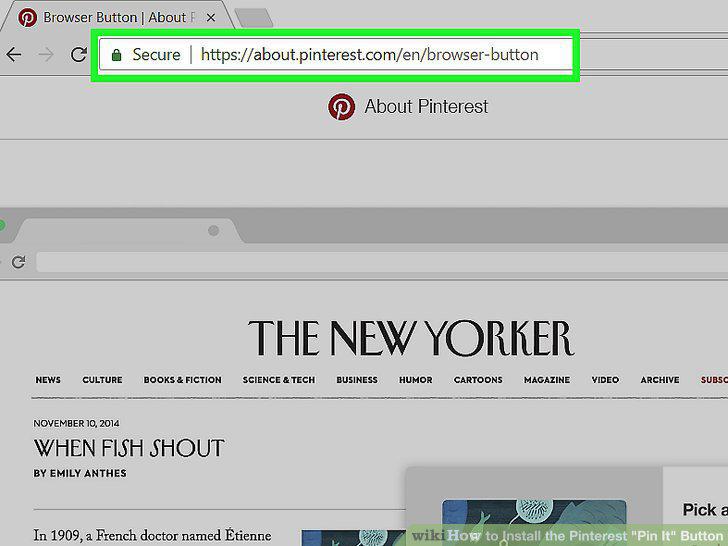Reload the Pinterest page

78,55
